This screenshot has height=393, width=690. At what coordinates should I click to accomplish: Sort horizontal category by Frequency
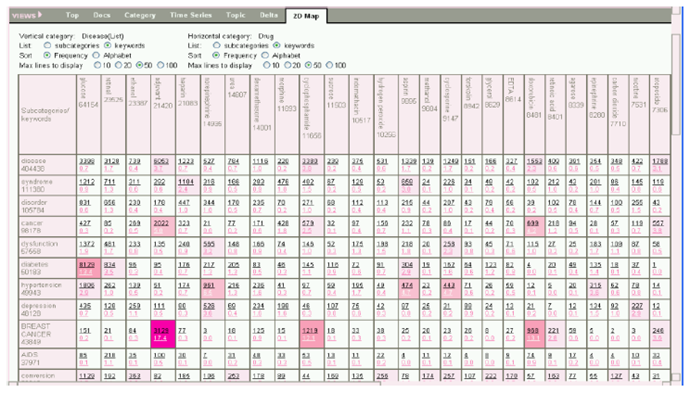(x=216, y=55)
